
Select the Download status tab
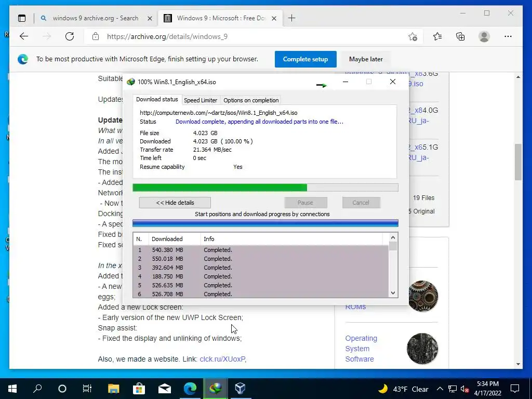point(157,99)
